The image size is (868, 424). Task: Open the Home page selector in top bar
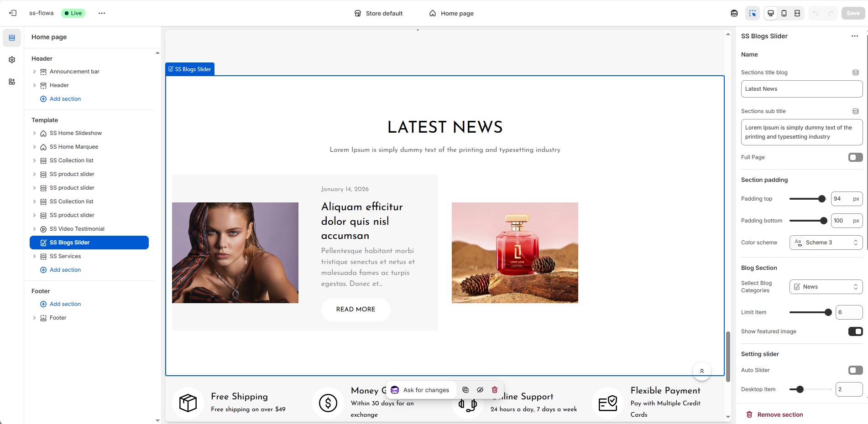tap(451, 13)
